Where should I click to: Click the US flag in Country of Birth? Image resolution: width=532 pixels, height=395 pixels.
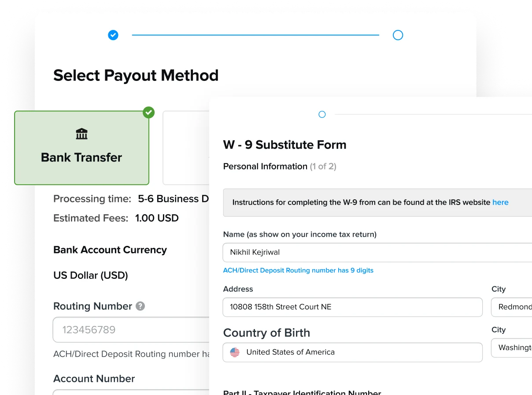235,352
